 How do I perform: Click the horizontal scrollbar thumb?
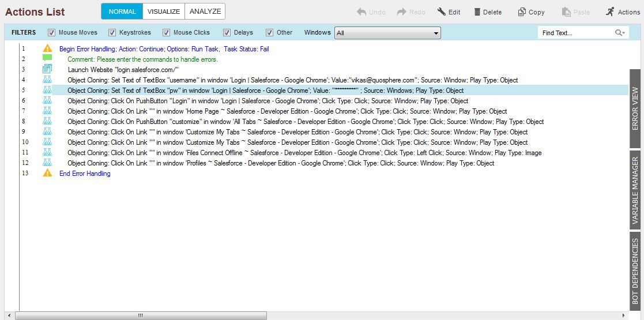(x=141, y=315)
